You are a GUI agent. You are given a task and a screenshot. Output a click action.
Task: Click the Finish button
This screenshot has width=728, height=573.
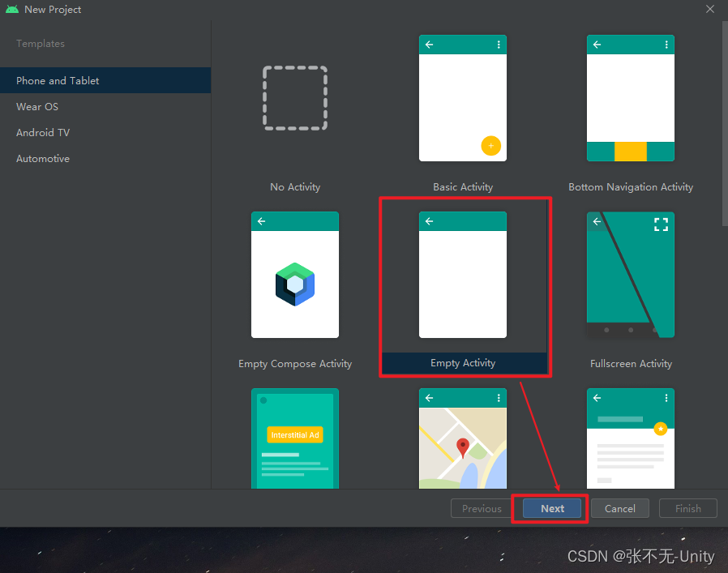click(688, 508)
